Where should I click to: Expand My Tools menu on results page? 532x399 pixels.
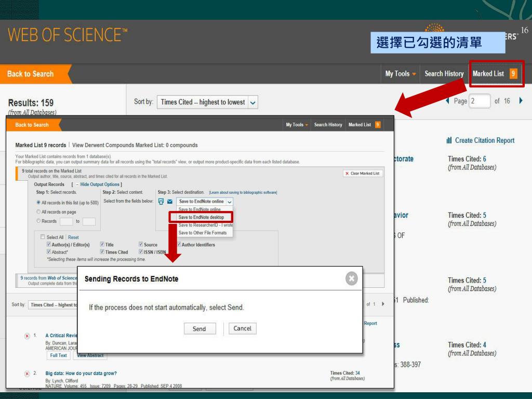pyautogui.click(x=401, y=74)
